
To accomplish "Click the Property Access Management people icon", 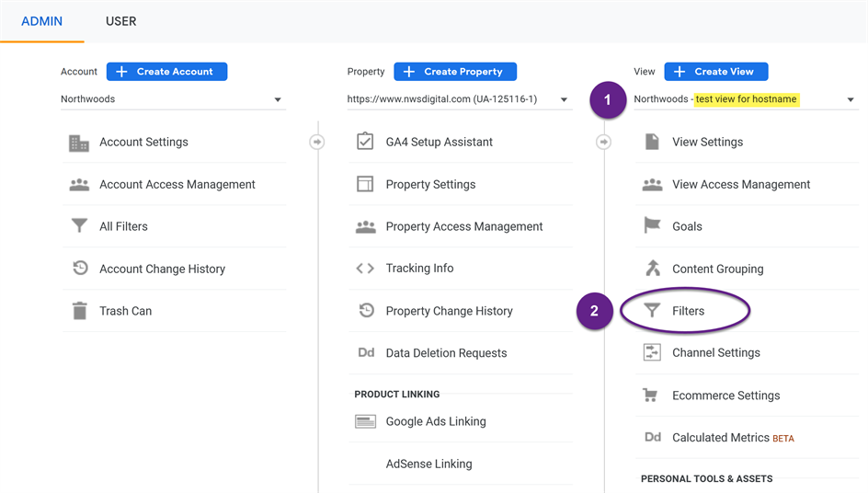I will (x=365, y=226).
